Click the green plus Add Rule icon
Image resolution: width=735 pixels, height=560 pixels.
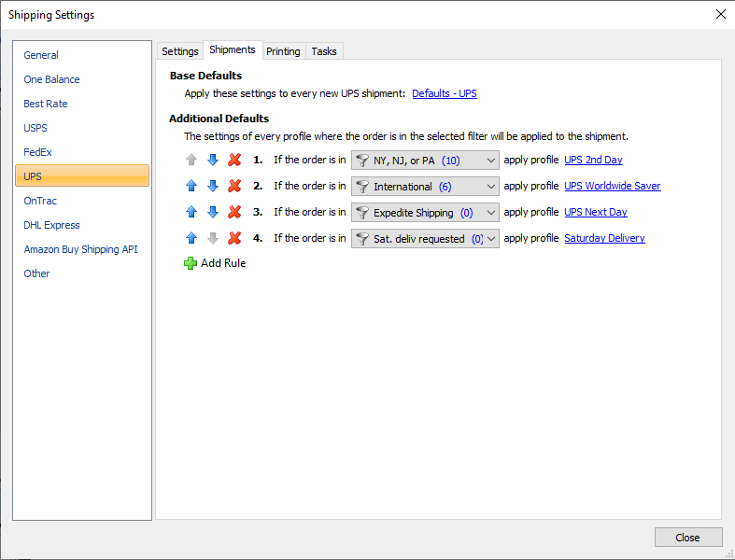191,263
